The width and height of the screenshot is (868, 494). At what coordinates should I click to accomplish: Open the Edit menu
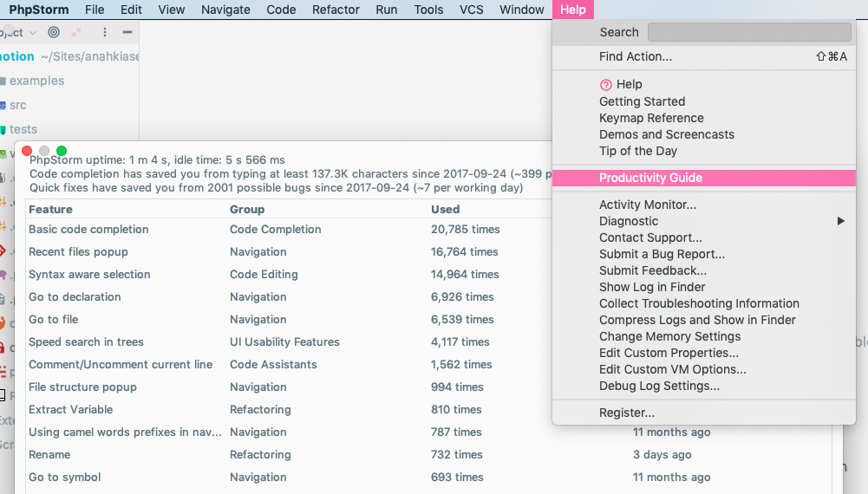(131, 10)
